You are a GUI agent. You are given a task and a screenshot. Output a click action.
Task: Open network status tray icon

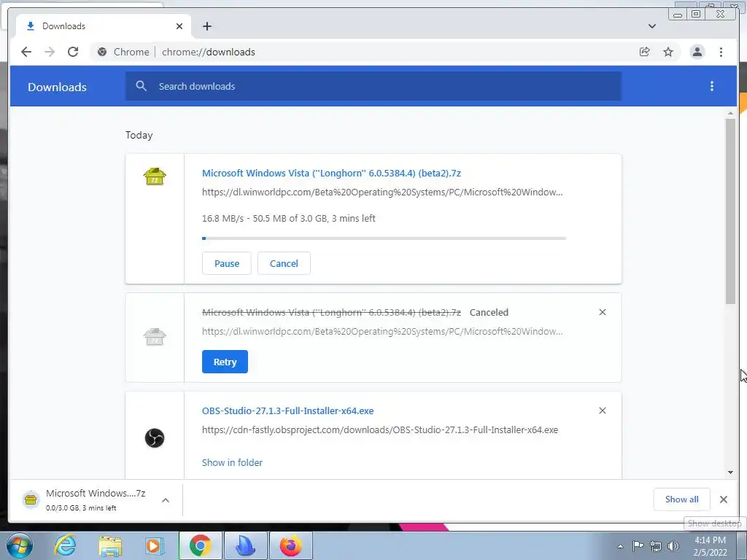656,546
